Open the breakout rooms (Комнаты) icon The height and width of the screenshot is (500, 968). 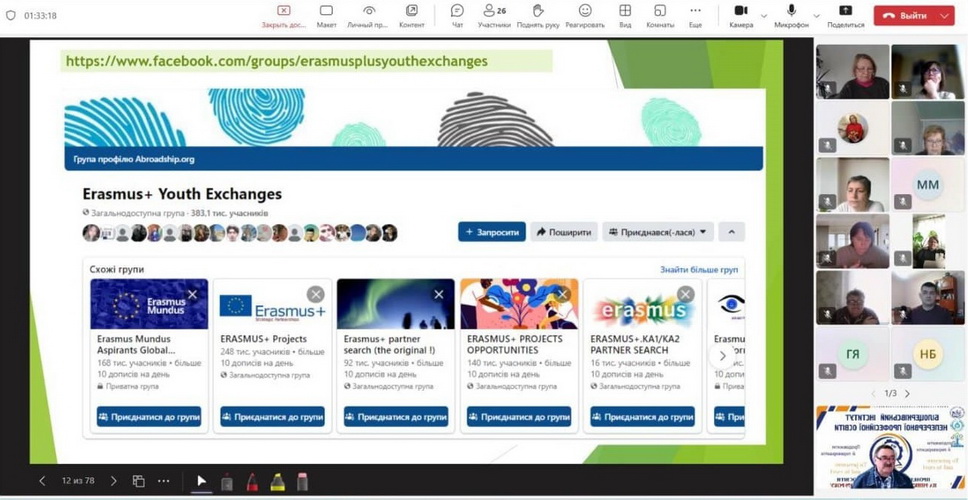coord(659,15)
